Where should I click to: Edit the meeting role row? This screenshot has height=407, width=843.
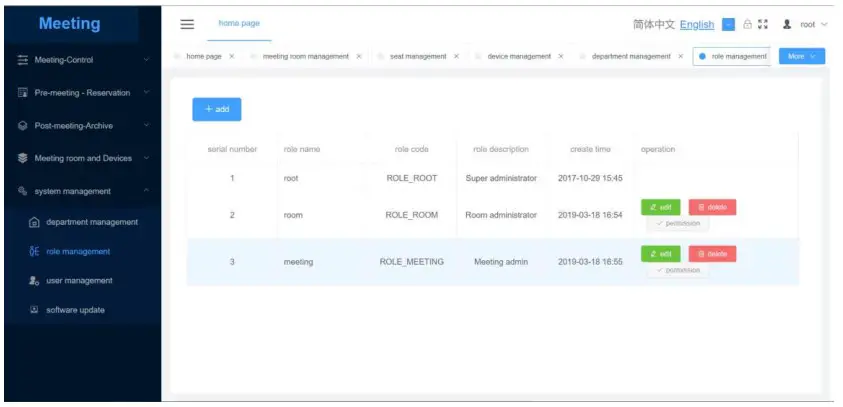[x=661, y=254]
